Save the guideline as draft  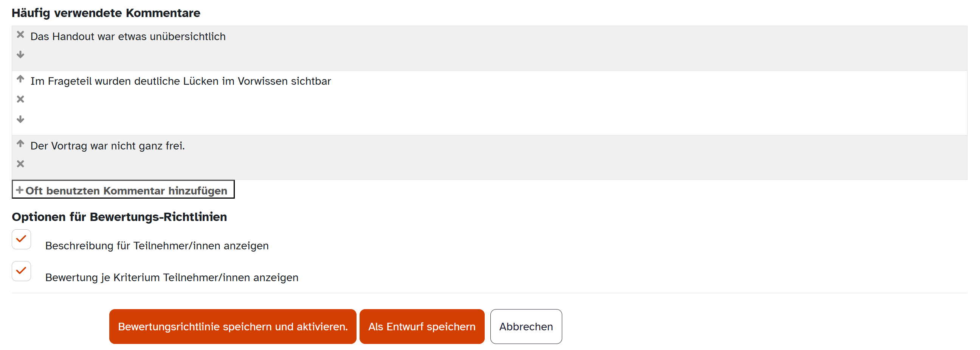pos(422,327)
